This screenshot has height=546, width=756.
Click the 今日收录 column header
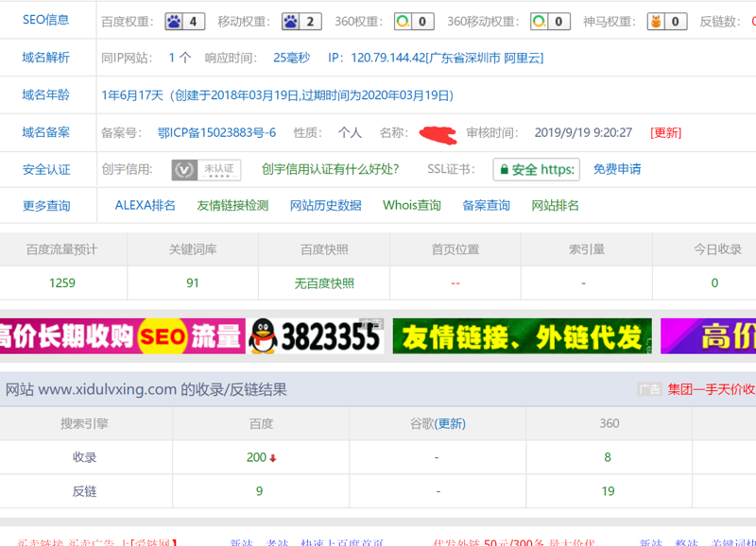[x=718, y=249]
